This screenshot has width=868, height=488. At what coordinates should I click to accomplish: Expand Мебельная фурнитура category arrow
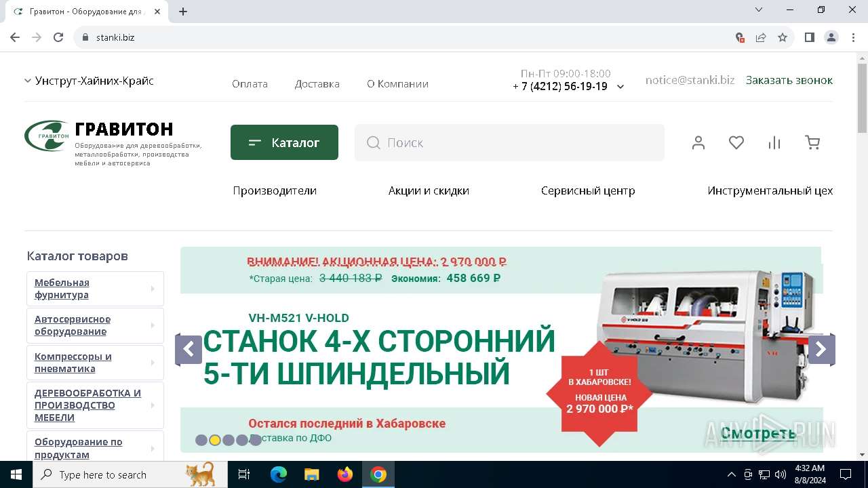click(x=153, y=289)
